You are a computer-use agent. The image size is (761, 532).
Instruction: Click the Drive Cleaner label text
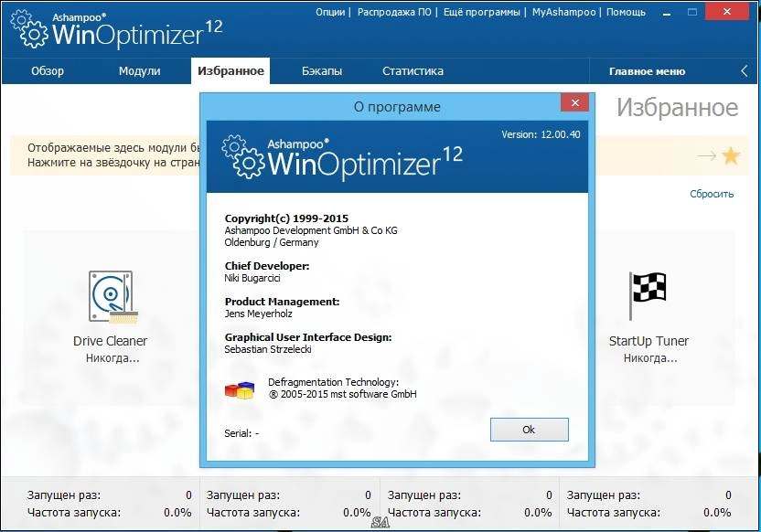tap(110, 341)
